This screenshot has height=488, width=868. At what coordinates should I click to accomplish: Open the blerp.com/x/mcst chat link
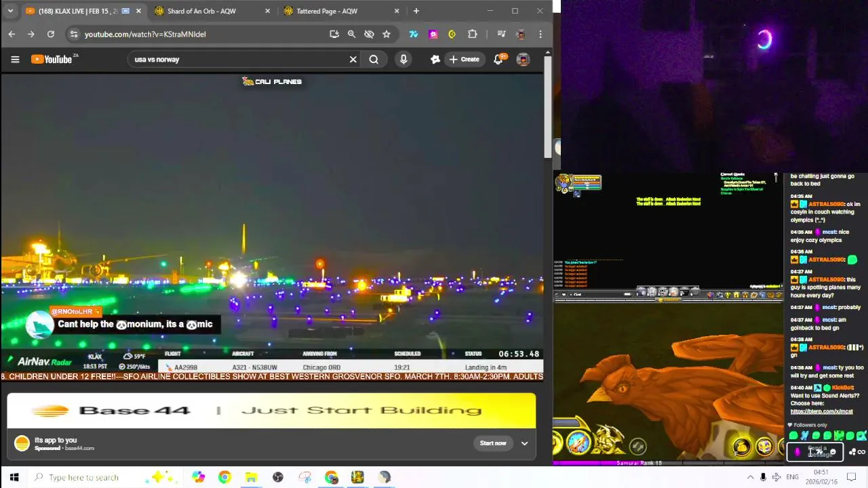point(821,411)
